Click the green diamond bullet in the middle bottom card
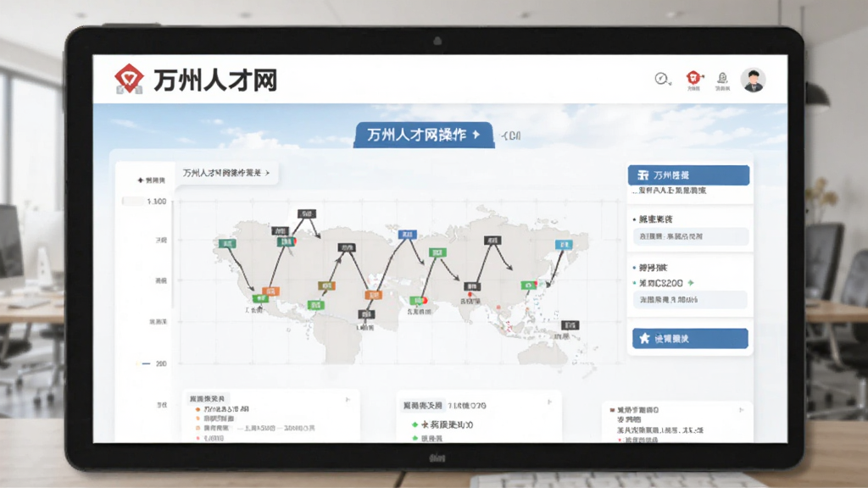This screenshot has height=488, width=868. click(415, 425)
